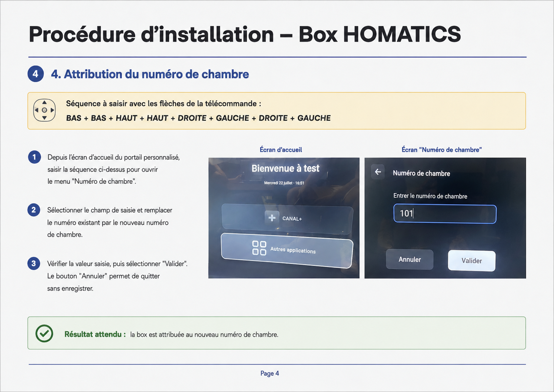Click the date text "Mercredi 22 juillet · 16:51"
Screen dimensions: 554x392
(284, 183)
